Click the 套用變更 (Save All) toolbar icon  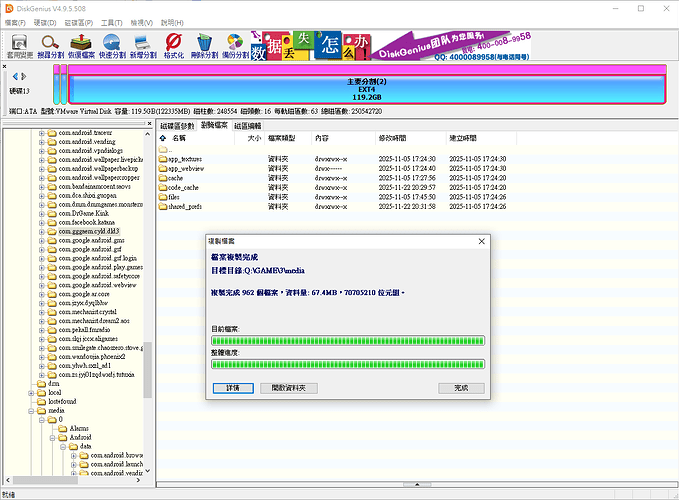[19, 44]
